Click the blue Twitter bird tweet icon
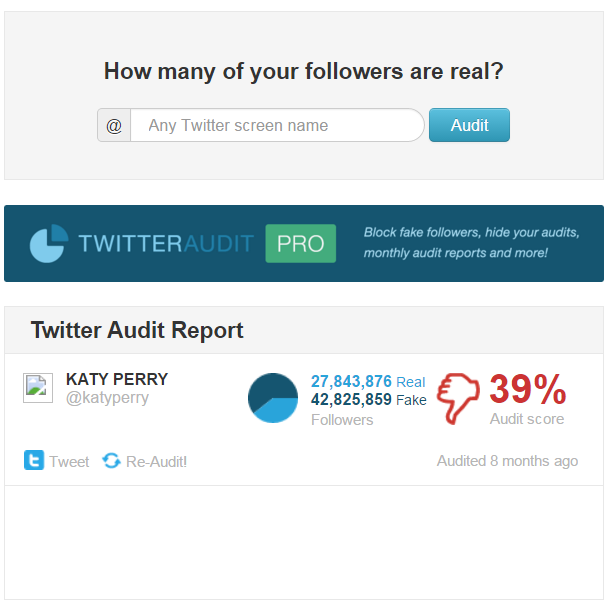The height and width of the screenshot is (608, 612). click(34, 460)
